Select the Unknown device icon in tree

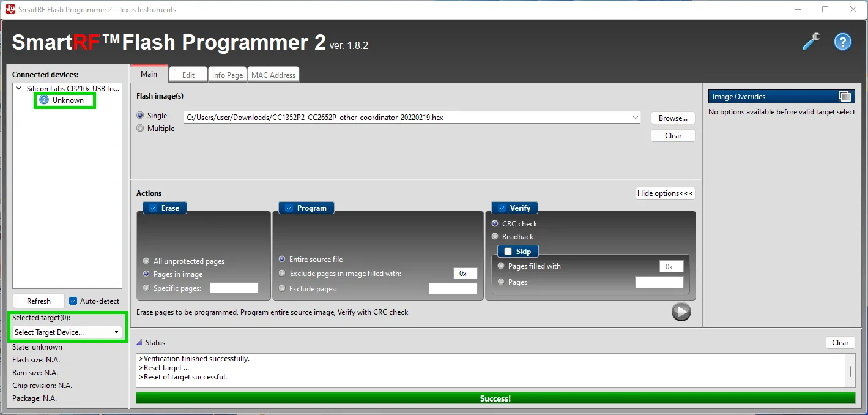click(x=44, y=100)
